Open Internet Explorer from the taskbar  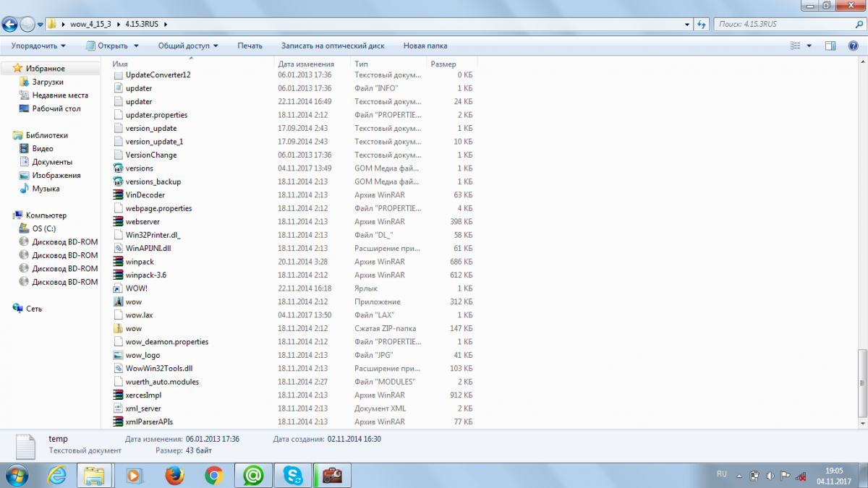pos(56,475)
